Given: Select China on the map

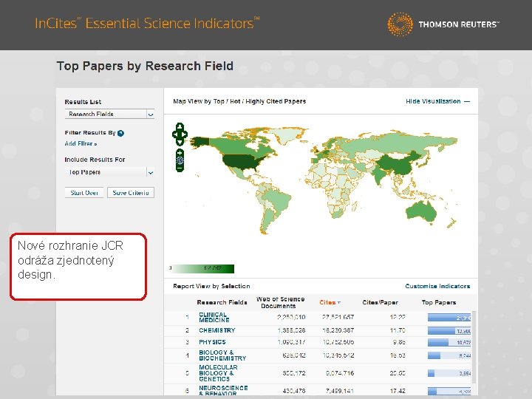Looking at the screenshot, I should click(x=399, y=164).
